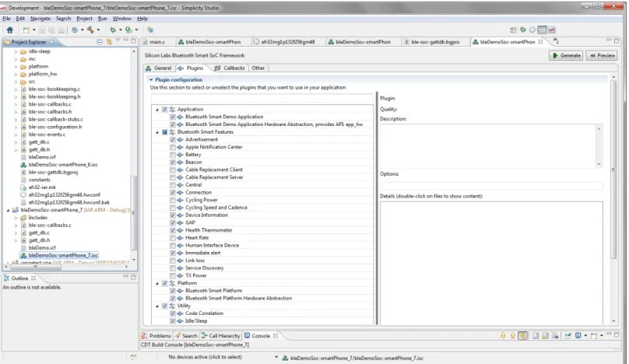Image resolution: width=629 pixels, height=364 pixels.
Task: Collapse the Platform plugin group
Action: tap(157, 283)
